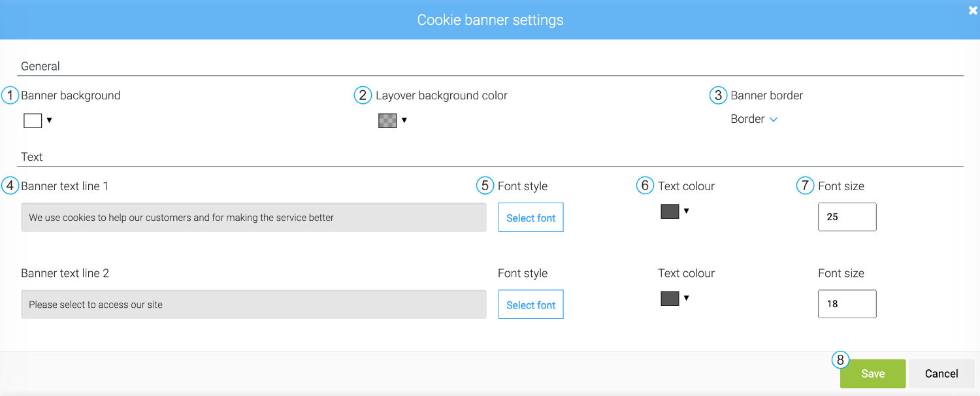Expand the Border options chevron
The height and width of the screenshot is (396, 980).
point(774,120)
